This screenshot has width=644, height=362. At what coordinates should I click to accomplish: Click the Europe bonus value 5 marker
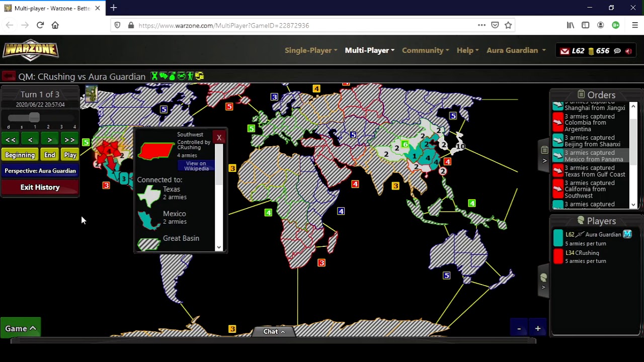click(x=251, y=129)
